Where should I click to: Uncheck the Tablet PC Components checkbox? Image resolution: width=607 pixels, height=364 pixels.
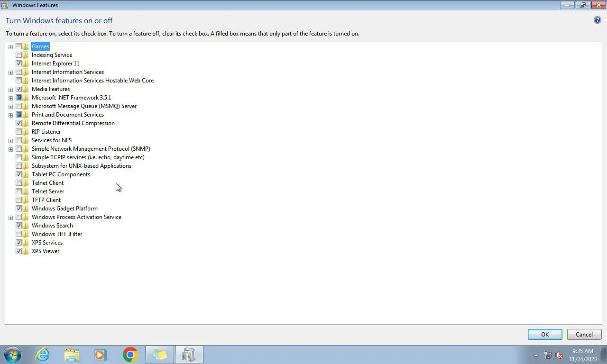pyautogui.click(x=19, y=174)
